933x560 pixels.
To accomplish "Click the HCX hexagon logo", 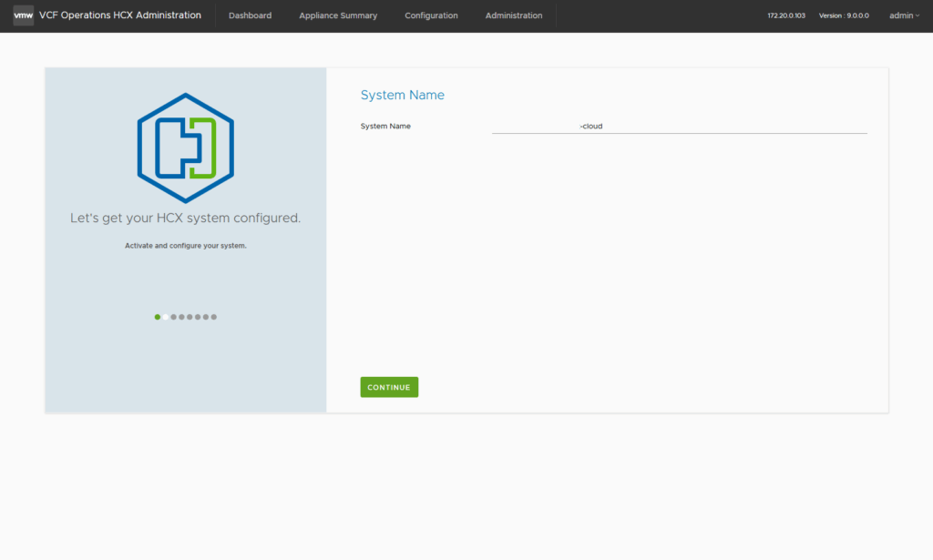I will pos(186,148).
